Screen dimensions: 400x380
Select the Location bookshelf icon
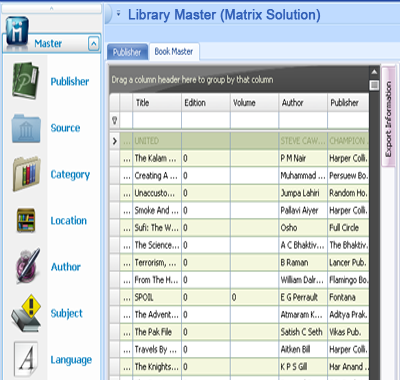(x=26, y=221)
